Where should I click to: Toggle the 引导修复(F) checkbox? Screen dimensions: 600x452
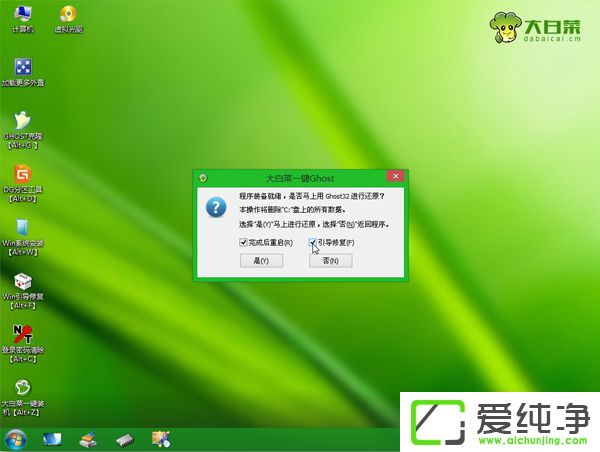click(313, 243)
